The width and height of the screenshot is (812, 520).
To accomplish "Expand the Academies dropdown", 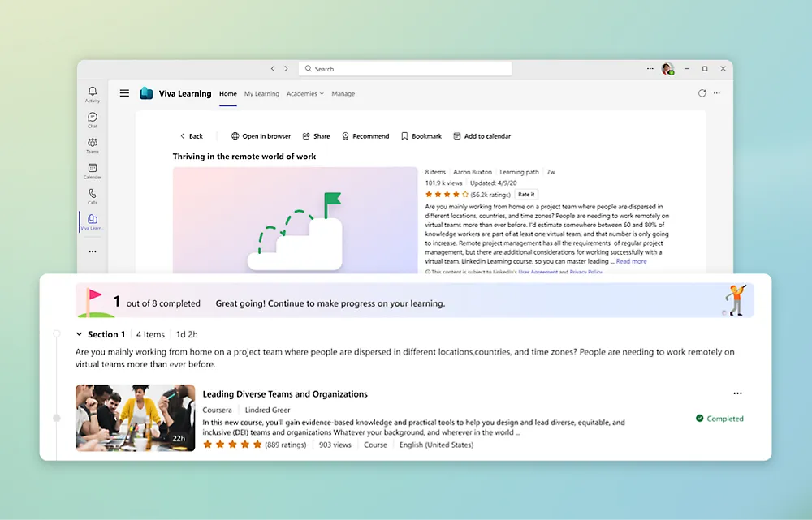I will (x=305, y=93).
